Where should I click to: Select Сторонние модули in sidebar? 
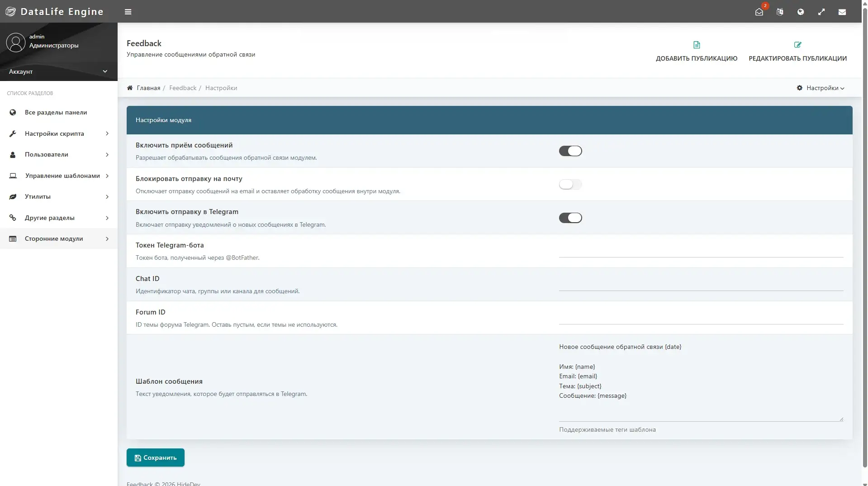[59, 239]
